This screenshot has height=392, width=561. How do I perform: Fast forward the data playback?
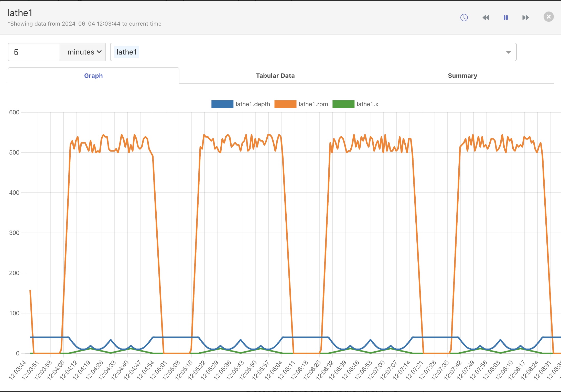pyautogui.click(x=526, y=17)
